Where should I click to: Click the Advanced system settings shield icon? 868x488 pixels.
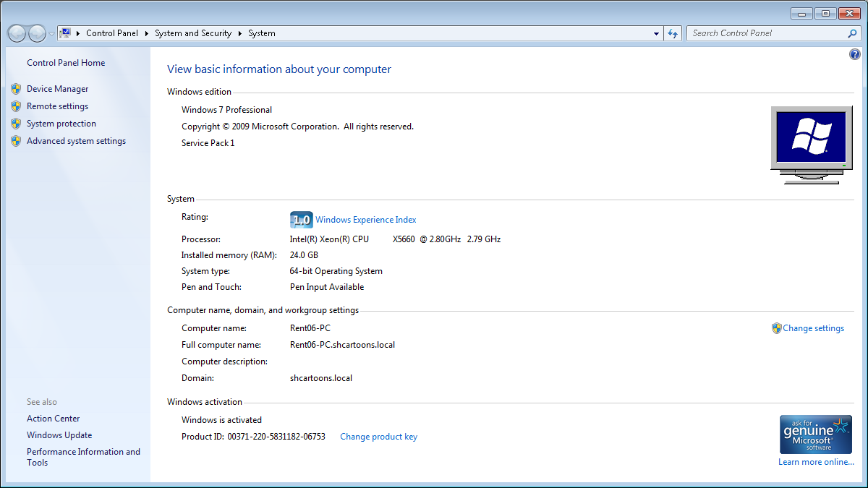pos(16,141)
